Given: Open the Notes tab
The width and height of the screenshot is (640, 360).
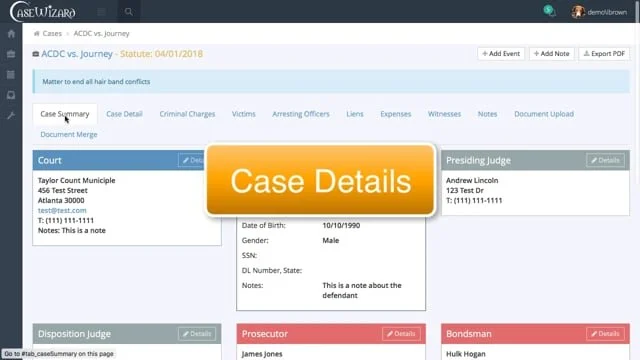Looking at the screenshot, I should pos(487,114).
